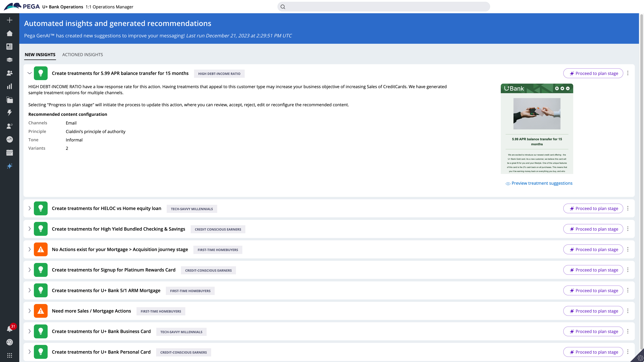Click the recent history clock icon
644x362 pixels.
point(10,342)
